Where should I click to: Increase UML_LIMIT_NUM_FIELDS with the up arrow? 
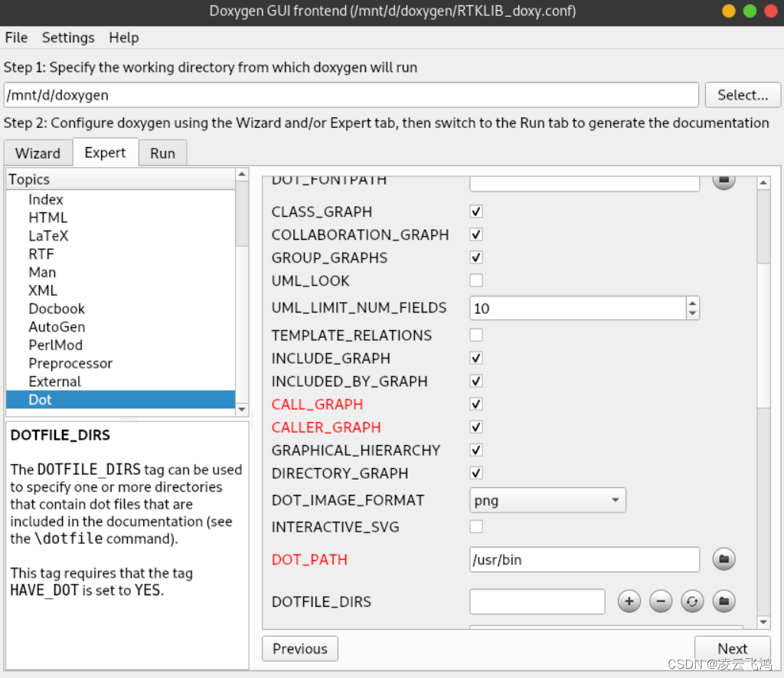pyautogui.click(x=692, y=303)
